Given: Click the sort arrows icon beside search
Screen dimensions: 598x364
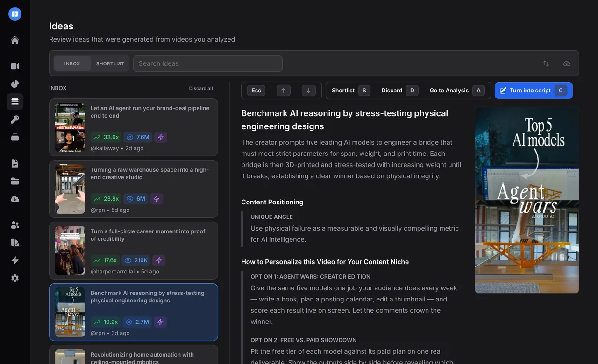Looking at the screenshot, I should point(546,63).
